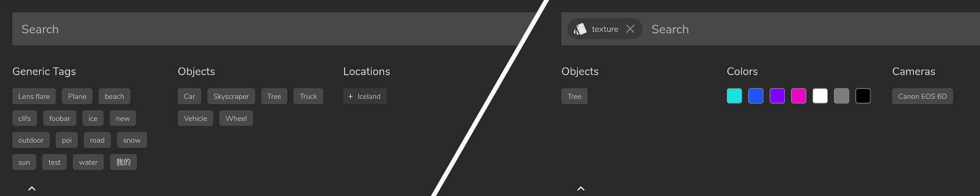Choose the Skyscraper object tag
The width and height of the screenshot is (980, 196).
[231, 96]
